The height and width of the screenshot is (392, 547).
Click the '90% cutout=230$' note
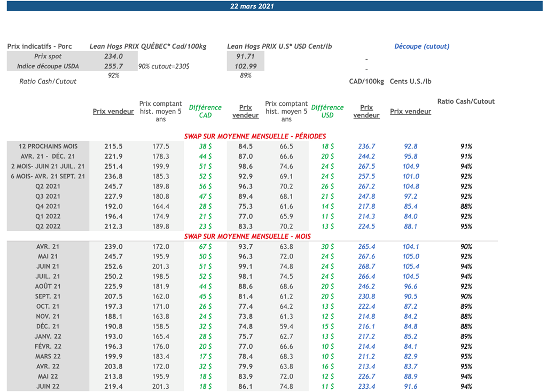pos(163,67)
